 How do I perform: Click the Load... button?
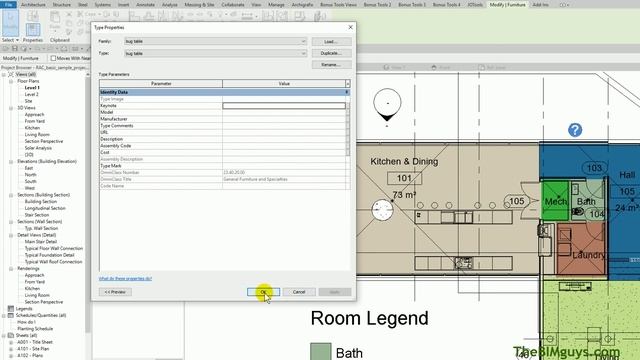pos(331,42)
